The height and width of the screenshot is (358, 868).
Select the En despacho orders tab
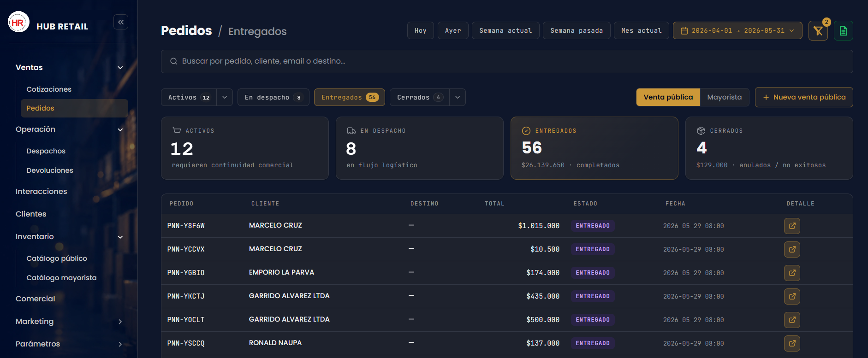tap(273, 97)
